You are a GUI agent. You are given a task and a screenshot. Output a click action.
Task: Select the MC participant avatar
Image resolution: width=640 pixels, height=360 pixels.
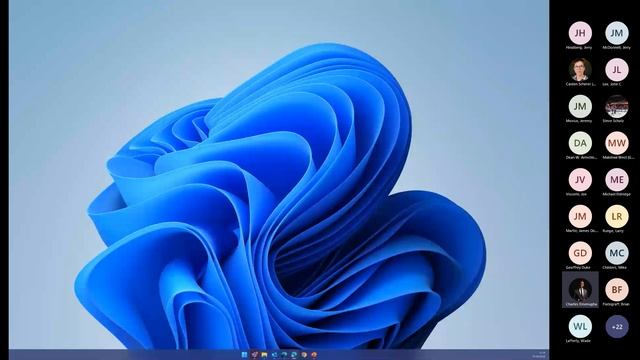[617, 253]
